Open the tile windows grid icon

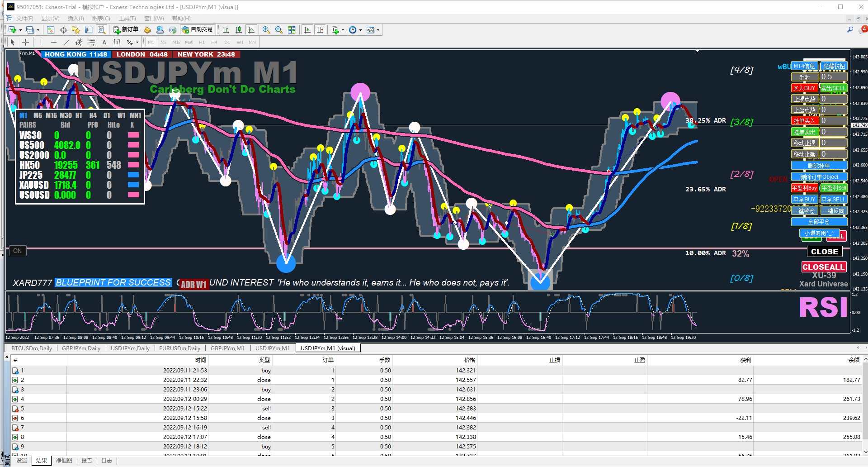click(x=292, y=30)
